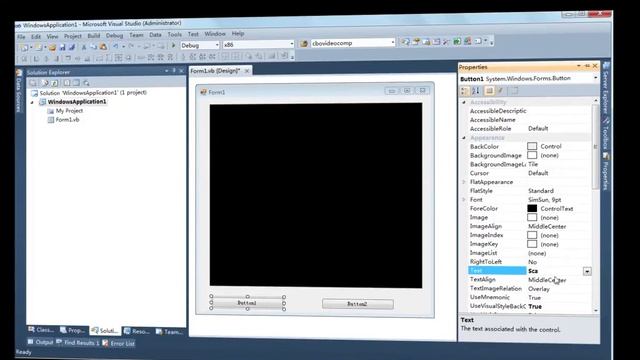Select Button2 on the form designer

(x=358, y=304)
